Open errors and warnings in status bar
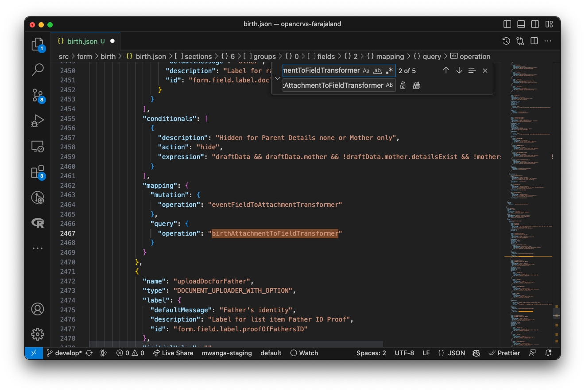 [x=130, y=353]
